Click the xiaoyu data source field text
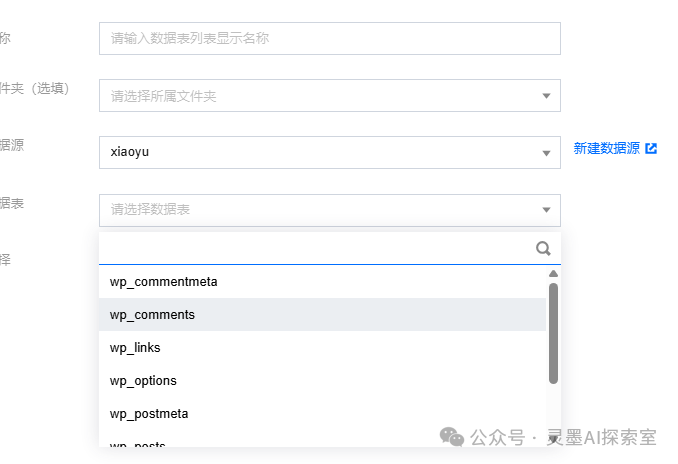This screenshot has width=678, height=464. 130,153
